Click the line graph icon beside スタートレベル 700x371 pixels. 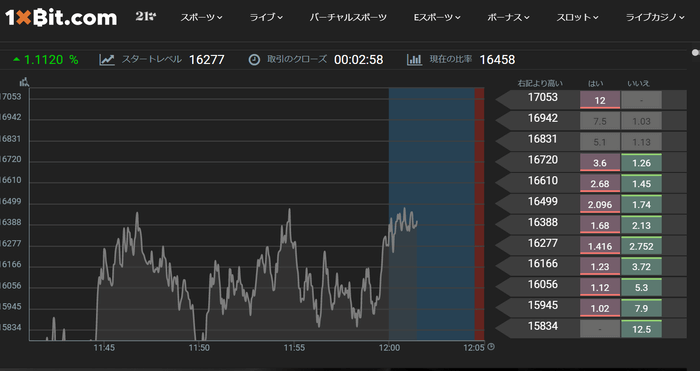point(107,60)
